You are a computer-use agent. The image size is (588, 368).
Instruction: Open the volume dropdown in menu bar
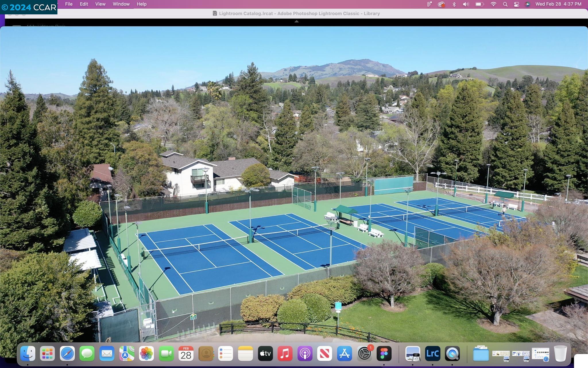466,4
